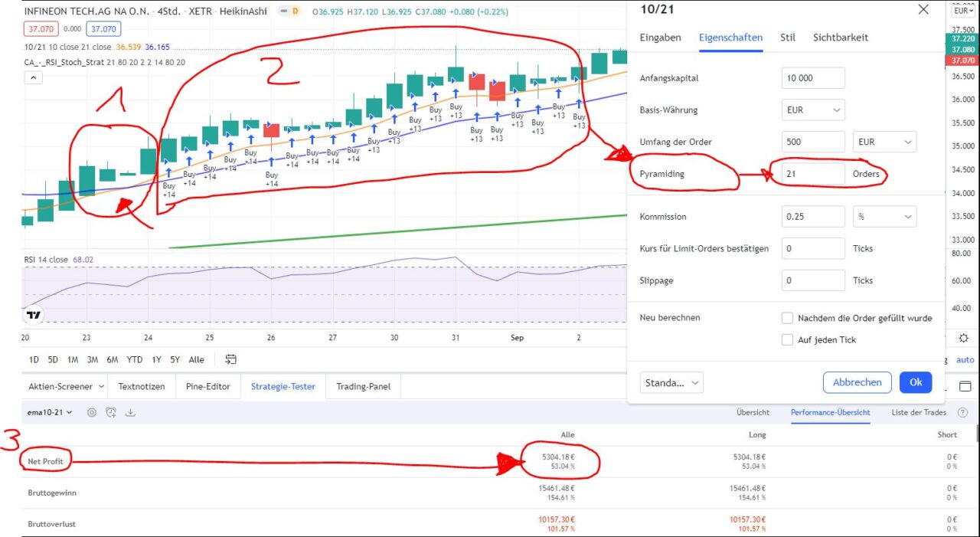Screen dimensions: 980x537
Task: Open the strategy settings gear icon
Action: pyautogui.click(x=92, y=412)
